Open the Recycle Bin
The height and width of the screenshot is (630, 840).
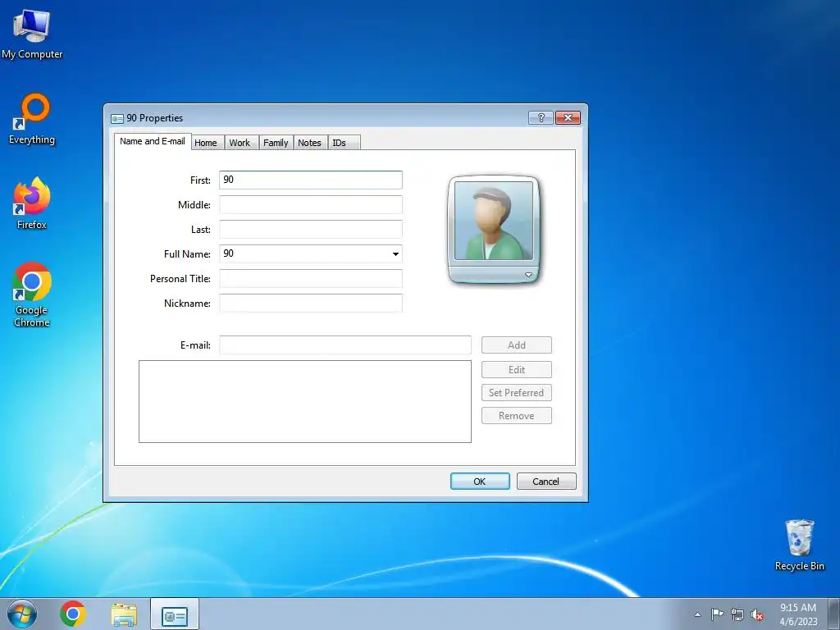(799, 546)
